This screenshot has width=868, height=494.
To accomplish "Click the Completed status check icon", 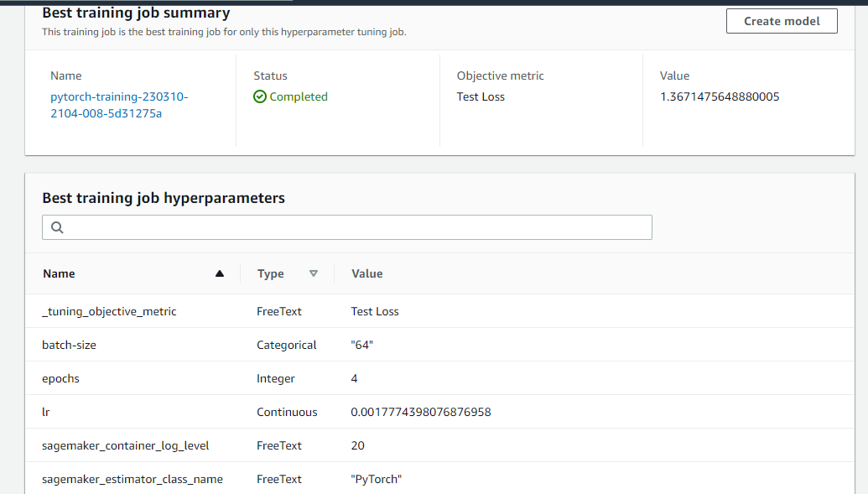I will [x=259, y=96].
